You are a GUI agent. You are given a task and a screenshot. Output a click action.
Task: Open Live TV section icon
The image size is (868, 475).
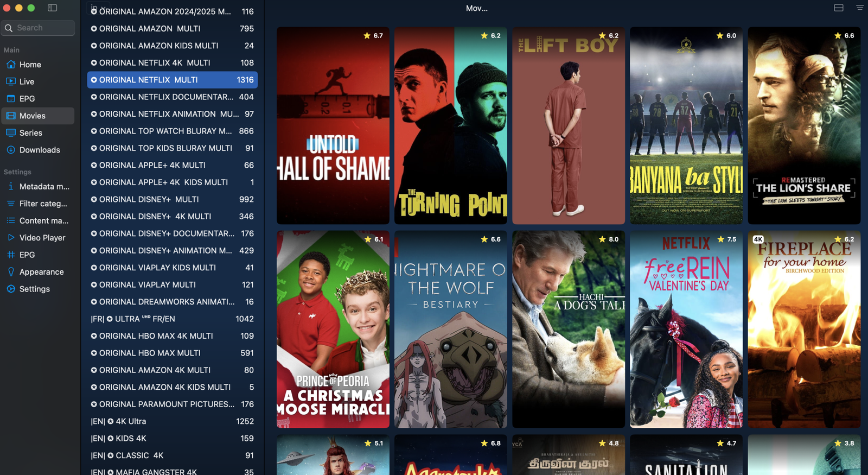tap(11, 81)
